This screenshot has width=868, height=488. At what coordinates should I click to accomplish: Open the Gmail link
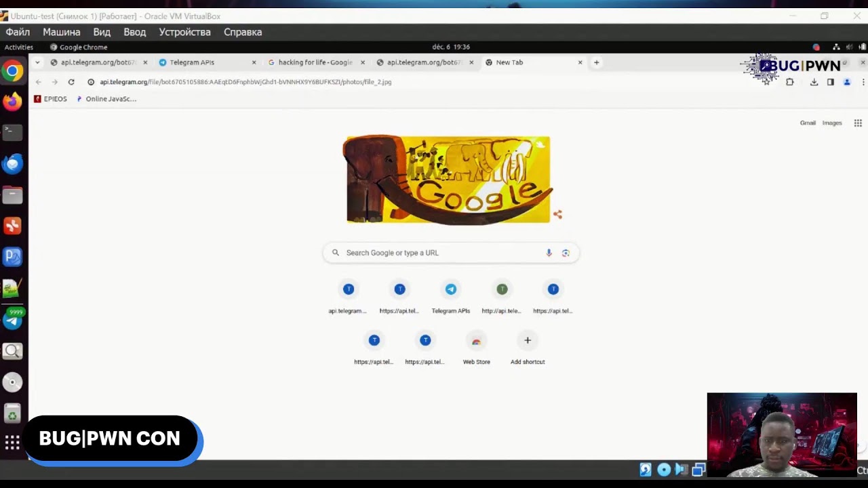(808, 123)
